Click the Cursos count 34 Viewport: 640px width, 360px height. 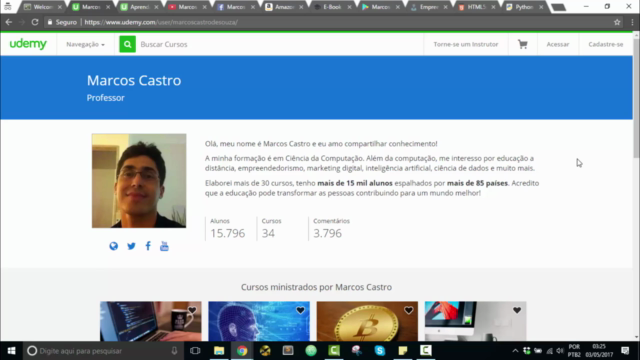click(x=268, y=233)
